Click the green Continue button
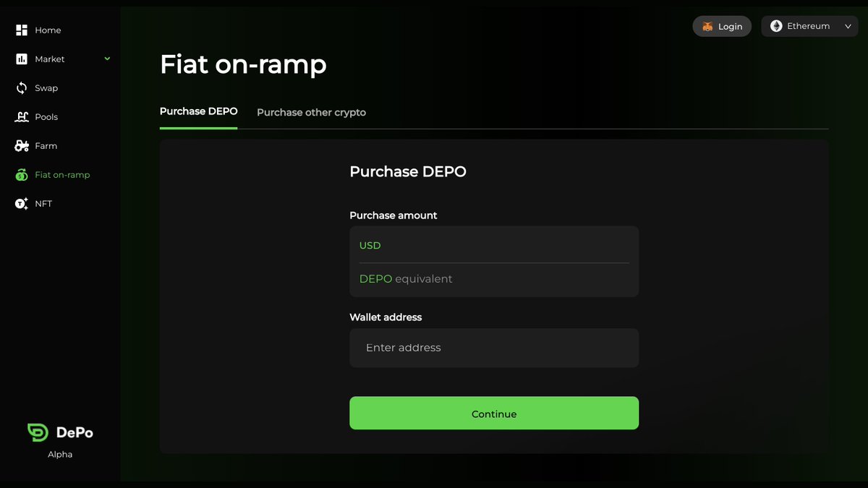The width and height of the screenshot is (868, 488). coord(494,413)
